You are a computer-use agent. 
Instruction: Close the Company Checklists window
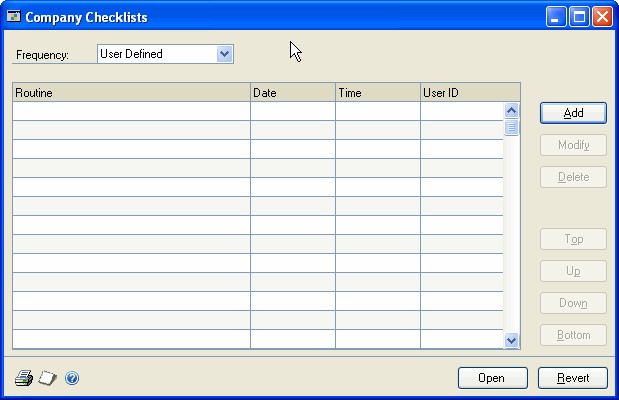pyautogui.click(x=602, y=17)
